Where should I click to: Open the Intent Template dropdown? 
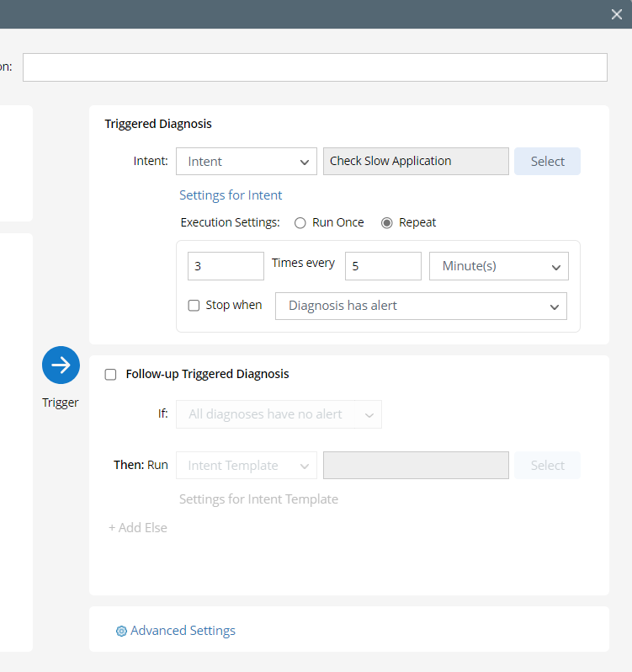click(247, 466)
